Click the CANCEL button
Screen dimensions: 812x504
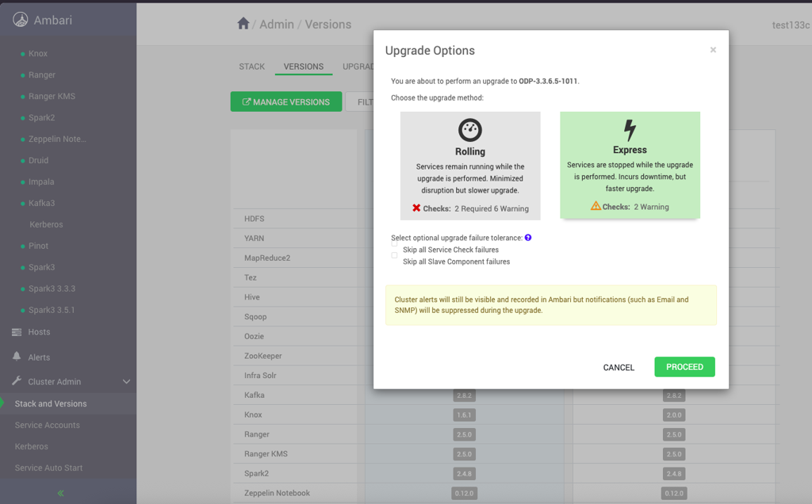coord(619,368)
